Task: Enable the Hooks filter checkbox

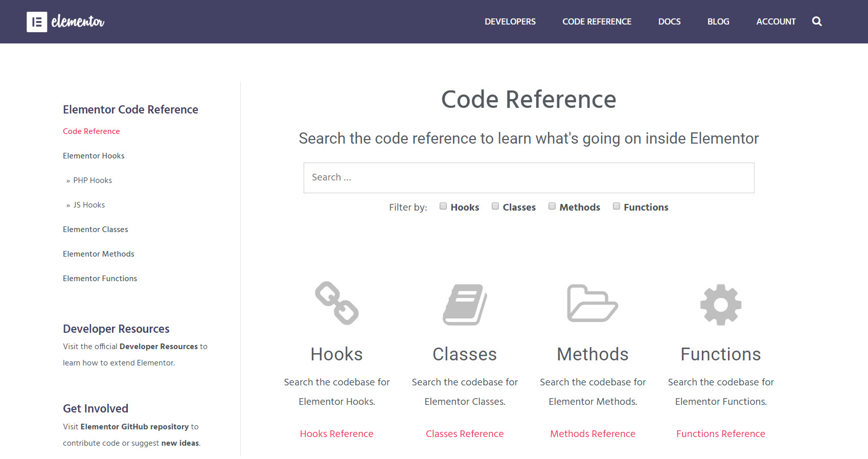Action: [443, 206]
